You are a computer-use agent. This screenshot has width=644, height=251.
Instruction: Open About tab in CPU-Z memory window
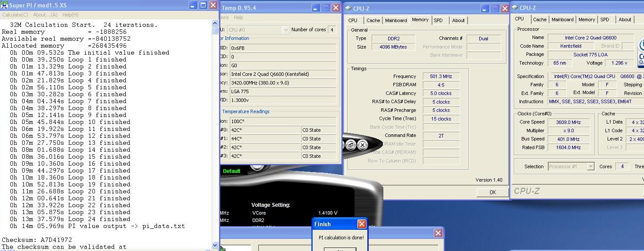pos(458,20)
